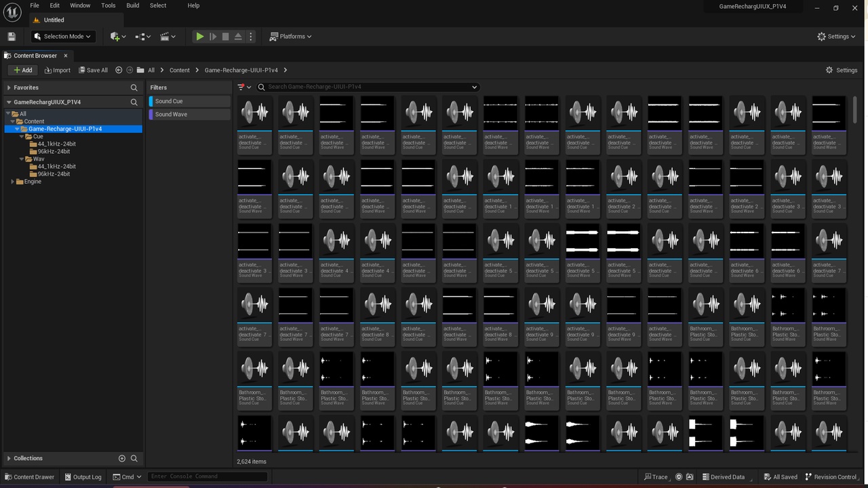Screen dimensions: 868x488
Task: Open the Select menu
Action: pyautogui.click(x=158, y=5)
